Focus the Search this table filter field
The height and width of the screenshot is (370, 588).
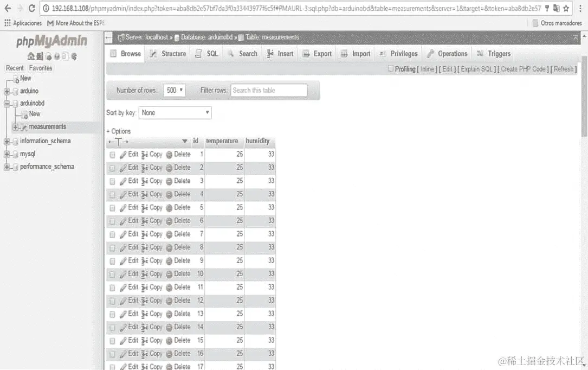pos(269,91)
